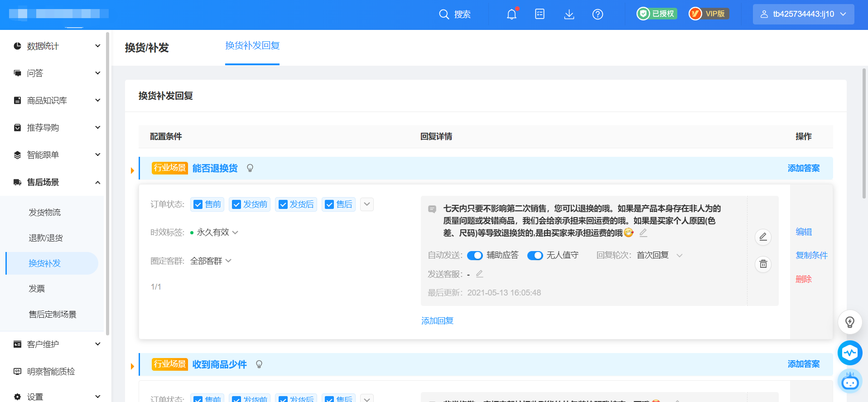Click the pencil icon next to 发送客服
Screen dimensions: 868x402
[x=480, y=274]
